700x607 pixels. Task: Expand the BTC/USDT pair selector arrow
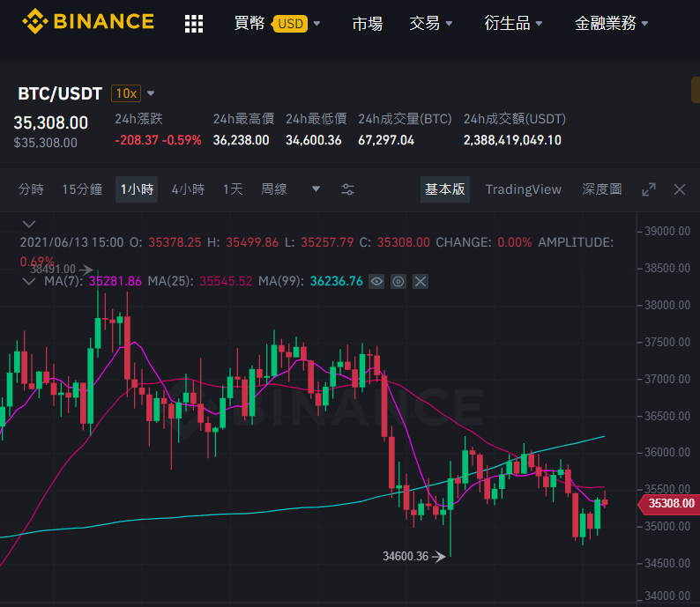point(151,93)
